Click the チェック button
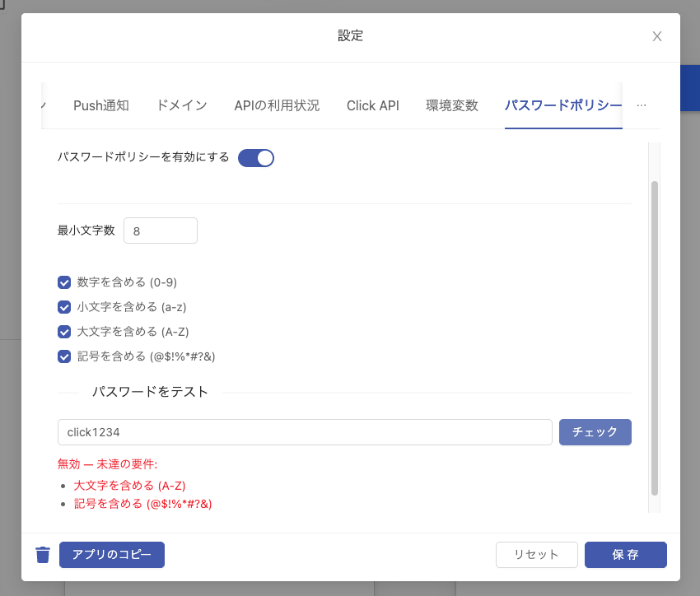This screenshot has width=700, height=596. coord(595,432)
